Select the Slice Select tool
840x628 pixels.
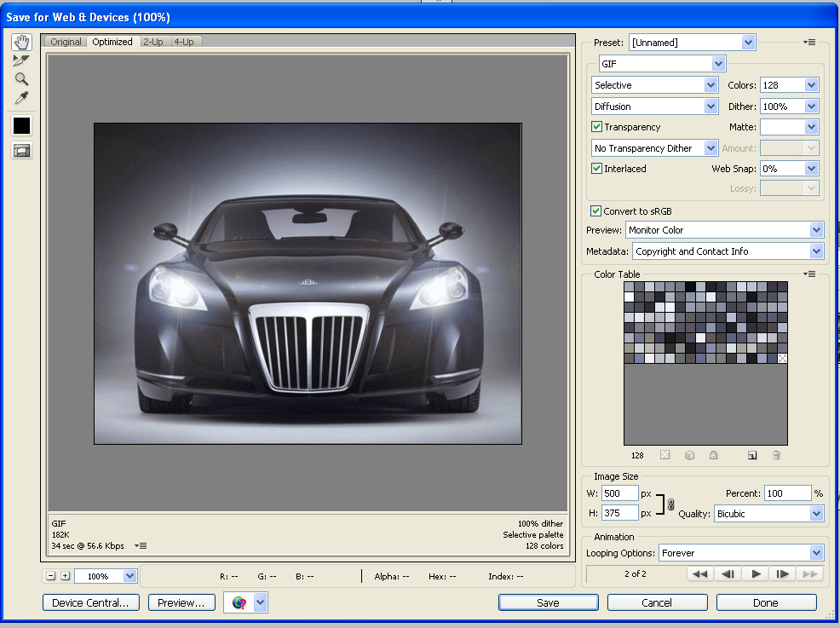tap(21, 60)
